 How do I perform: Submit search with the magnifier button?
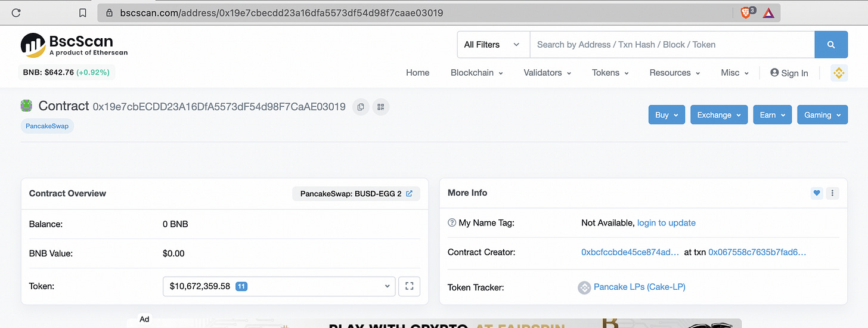pyautogui.click(x=831, y=45)
